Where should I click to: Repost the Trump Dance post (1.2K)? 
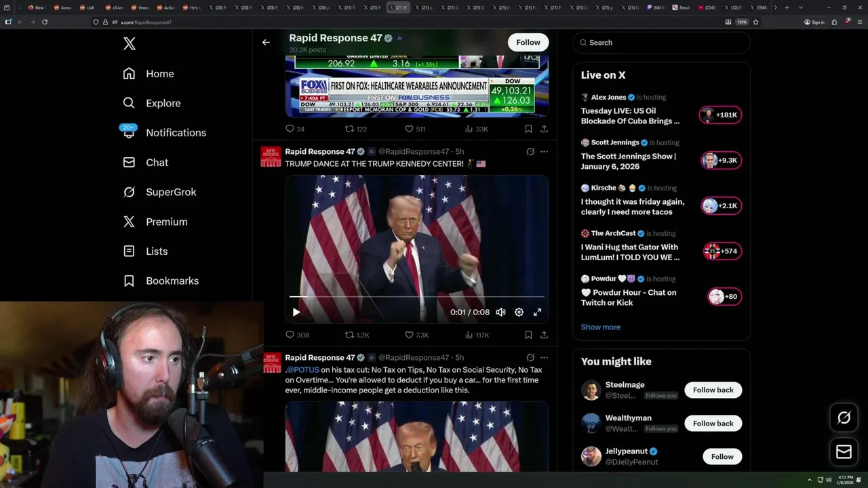357,335
